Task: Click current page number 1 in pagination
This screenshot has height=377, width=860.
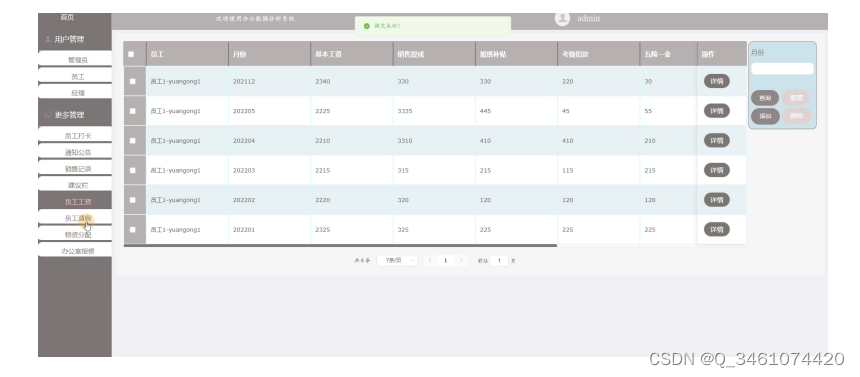Action: click(445, 261)
